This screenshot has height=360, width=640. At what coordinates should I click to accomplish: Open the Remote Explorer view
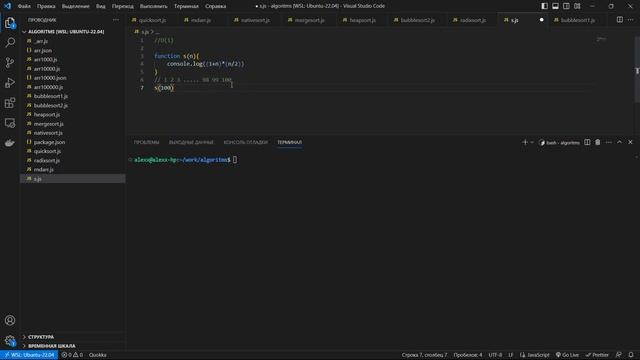10,122
